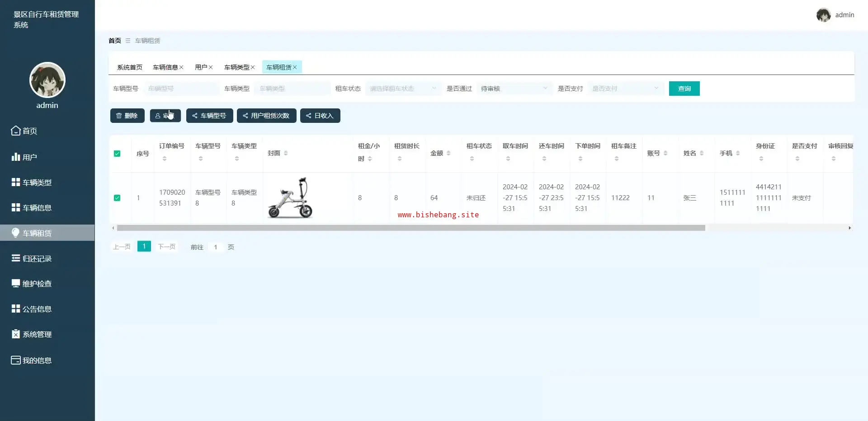Close the 车辆信息 tab

click(181, 67)
